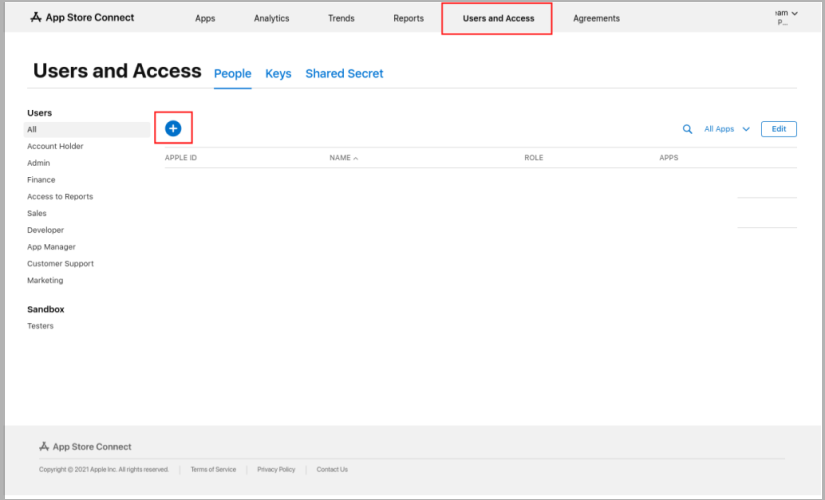Switch to the People tab
This screenshot has width=825, height=500.
pos(233,74)
